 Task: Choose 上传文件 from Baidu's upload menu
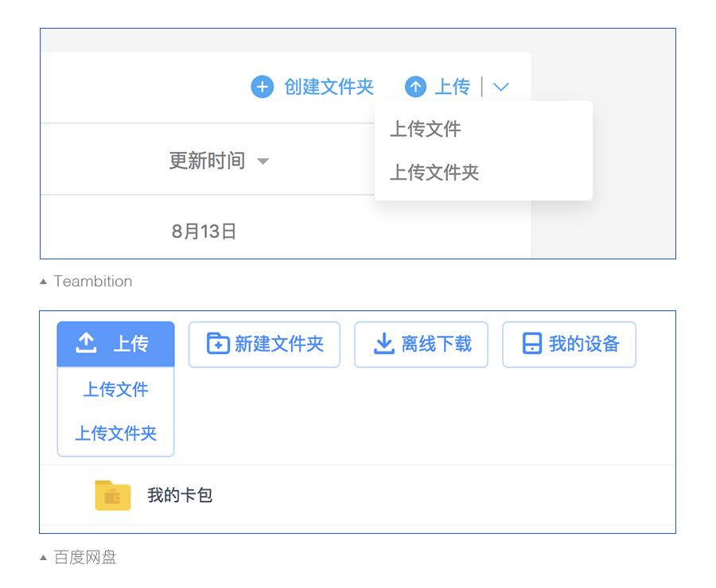(x=115, y=390)
